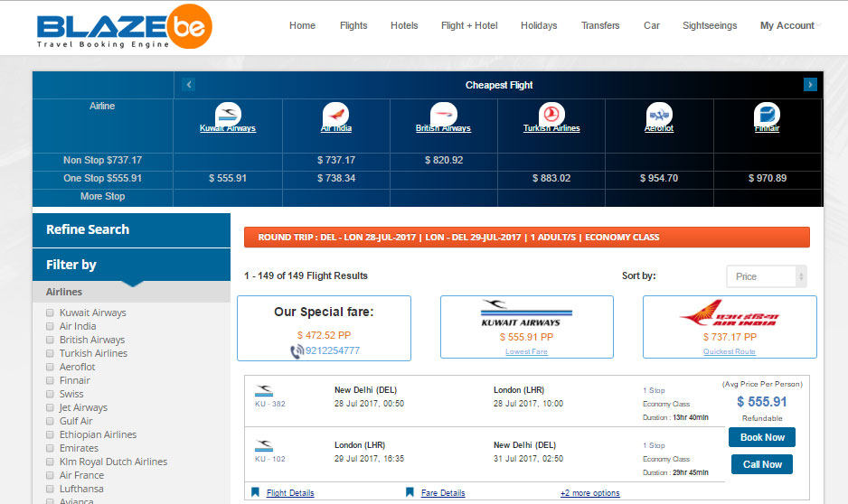Check the Air France filter
The height and width of the screenshot is (504, 848).
(50, 475)
